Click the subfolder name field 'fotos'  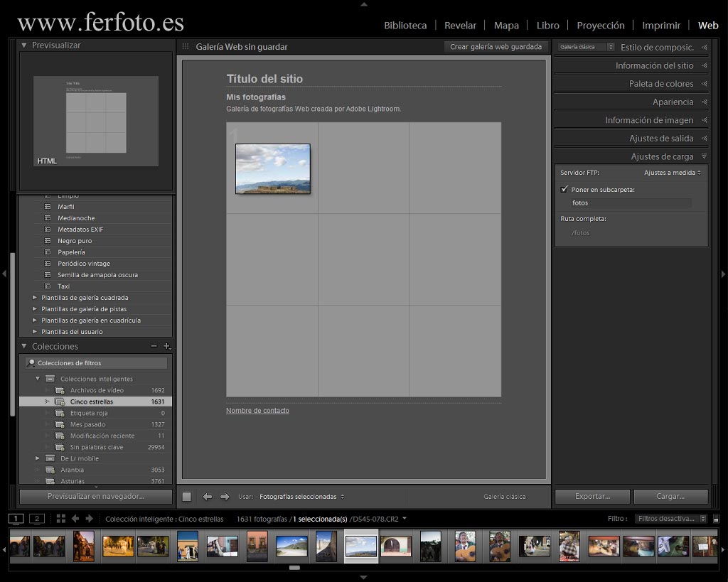click(x=631, y=203)
